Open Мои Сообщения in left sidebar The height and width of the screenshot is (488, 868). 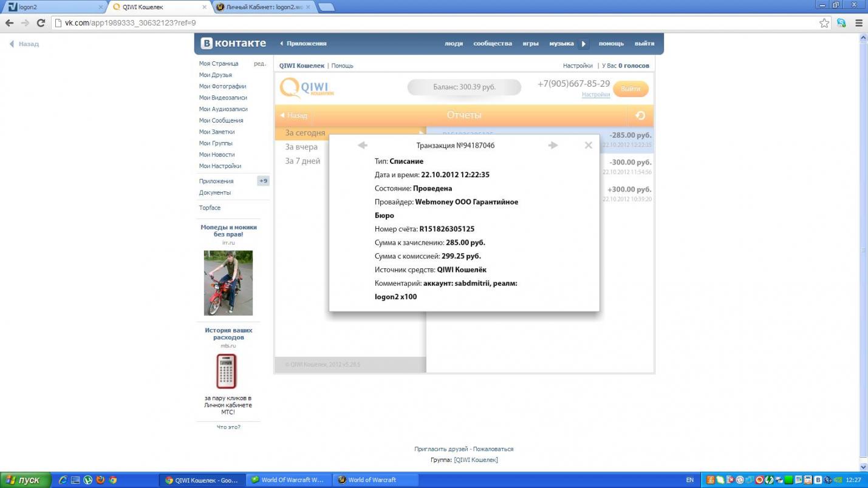[x=221, y=120]
